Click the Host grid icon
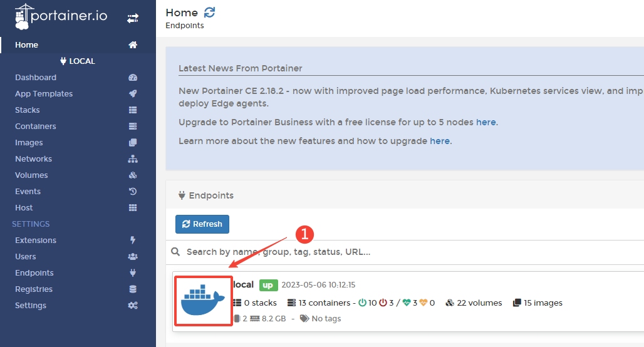The width and height of the screenshot is (644, 347). point(133,208)
